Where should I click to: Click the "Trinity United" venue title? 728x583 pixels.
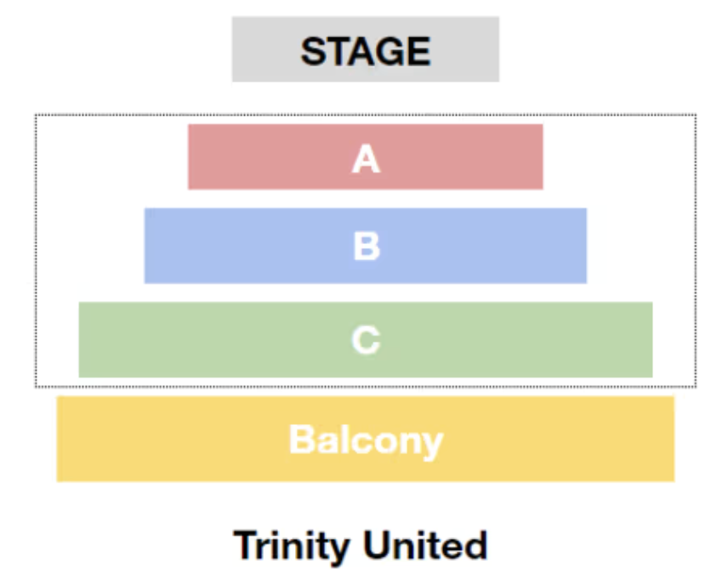pos(361,545)
